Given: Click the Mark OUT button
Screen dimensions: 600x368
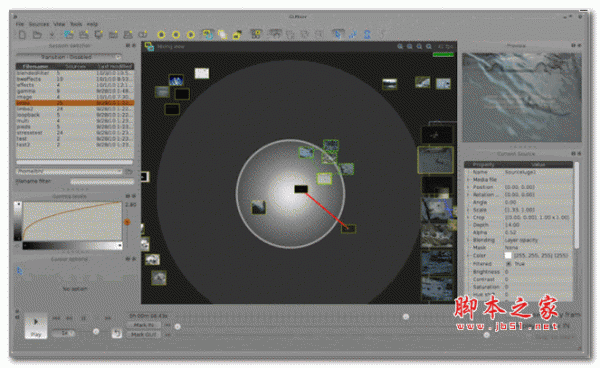Looking at the screenshot, I should 144,335.
